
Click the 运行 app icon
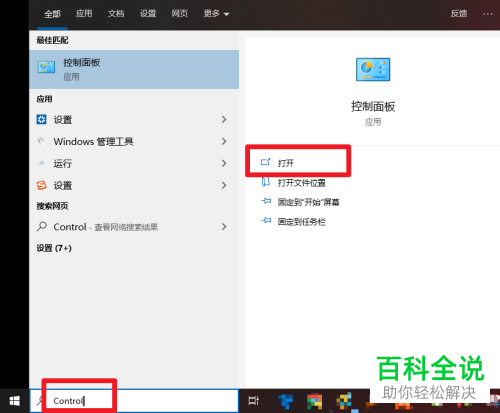click(41, 163)
